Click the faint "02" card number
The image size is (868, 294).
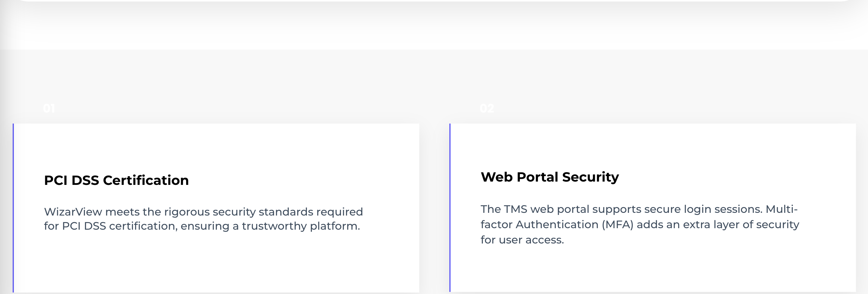point(487,108)
